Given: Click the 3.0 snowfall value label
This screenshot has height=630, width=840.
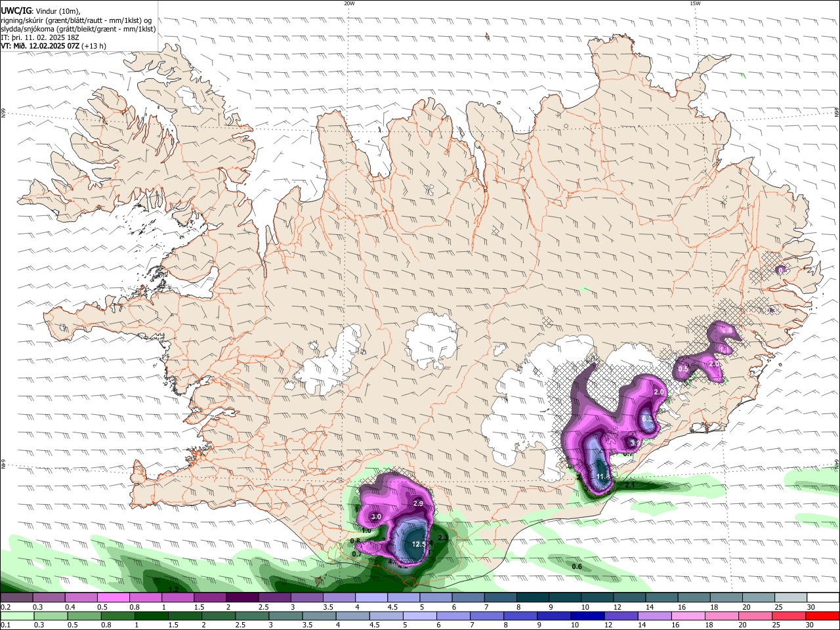Looking at the screenshot, I should pos(376,516).
